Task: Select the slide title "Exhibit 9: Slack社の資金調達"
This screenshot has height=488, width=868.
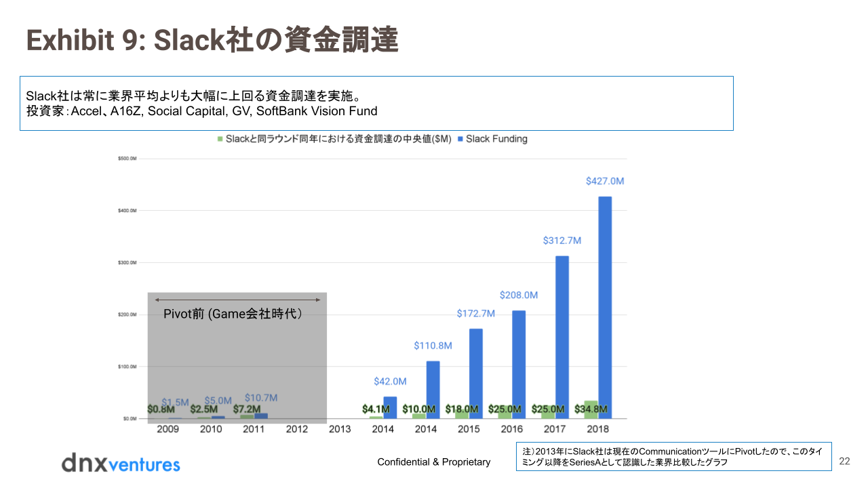Action: point(212,40)
